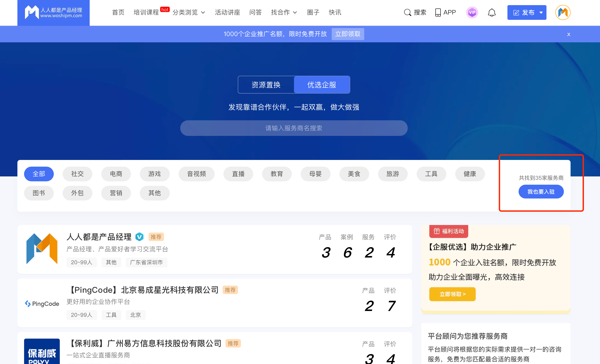
Task: Select the 音视频 category filter
Action: pos(197,174)
